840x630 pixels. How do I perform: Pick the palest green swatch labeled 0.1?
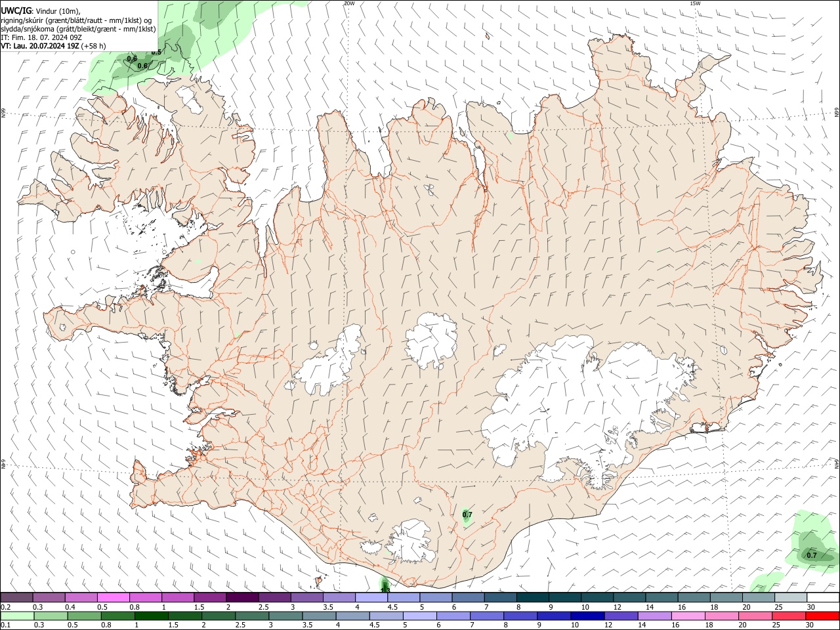pyautogui.click(x=16, y=616)
